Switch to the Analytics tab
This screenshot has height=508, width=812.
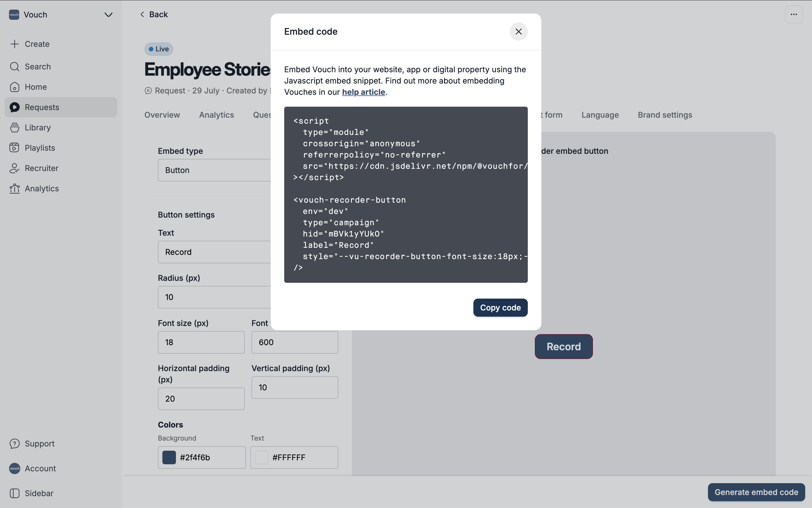[x=217, y=115]
